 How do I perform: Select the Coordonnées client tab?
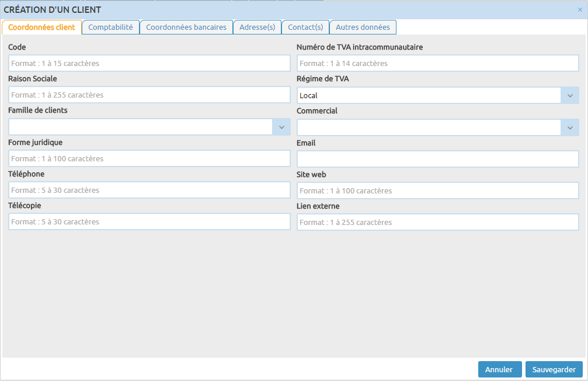tap(41, 27)
